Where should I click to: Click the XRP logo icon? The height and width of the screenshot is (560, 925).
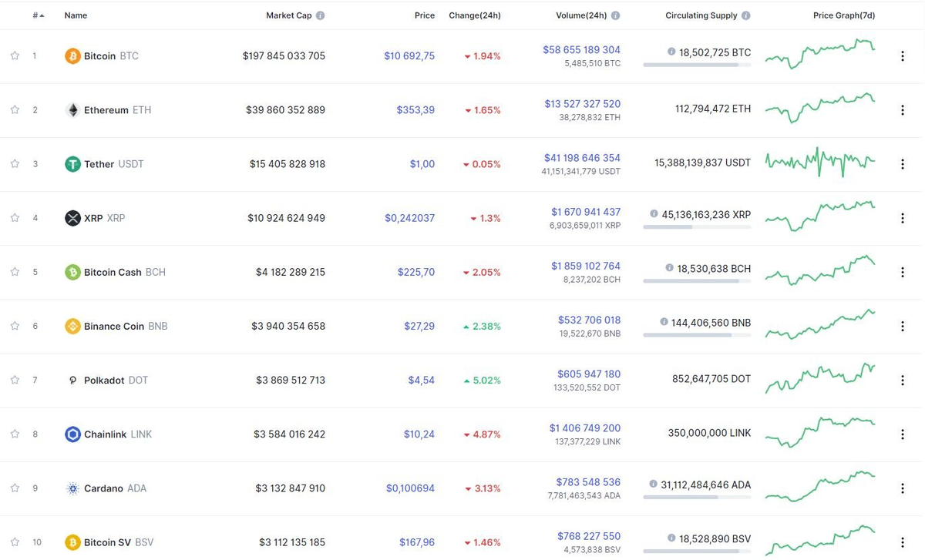72,218
